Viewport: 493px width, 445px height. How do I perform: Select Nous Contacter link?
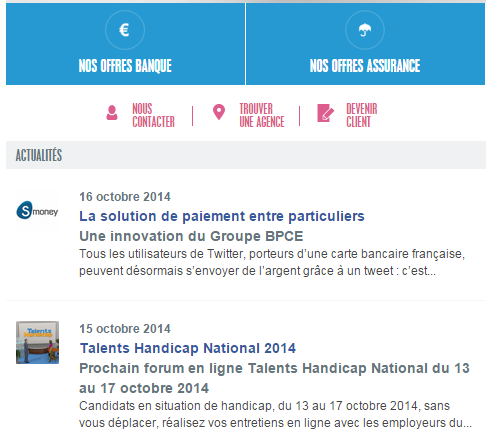[x=153, y=115]
